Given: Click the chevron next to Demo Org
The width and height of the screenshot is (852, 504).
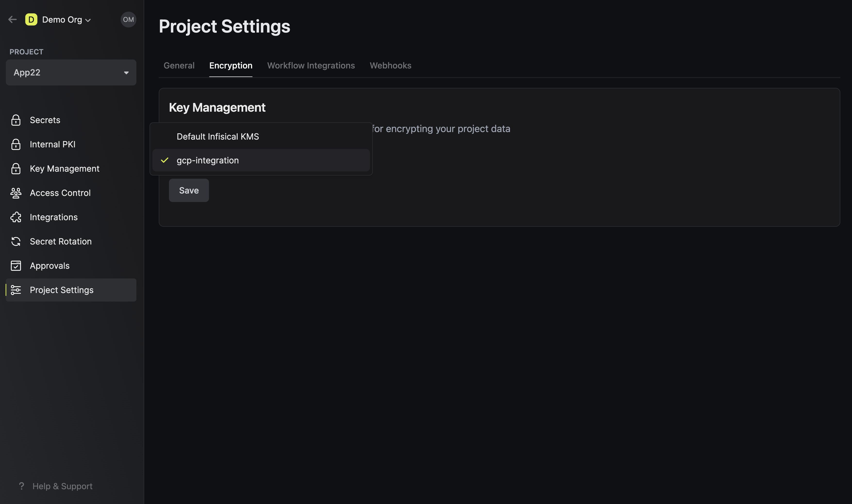Looking at the screenshot, I should (88, 20).
